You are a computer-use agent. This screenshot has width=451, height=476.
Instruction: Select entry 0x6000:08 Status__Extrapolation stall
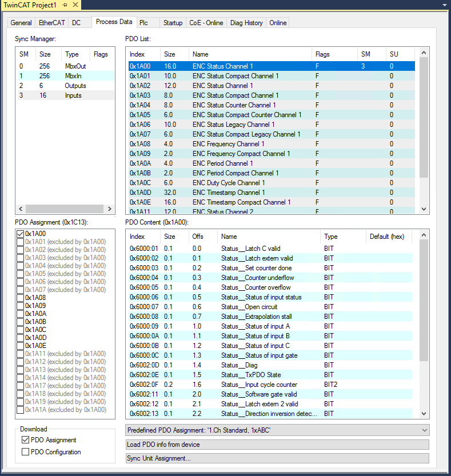[270, 317]
